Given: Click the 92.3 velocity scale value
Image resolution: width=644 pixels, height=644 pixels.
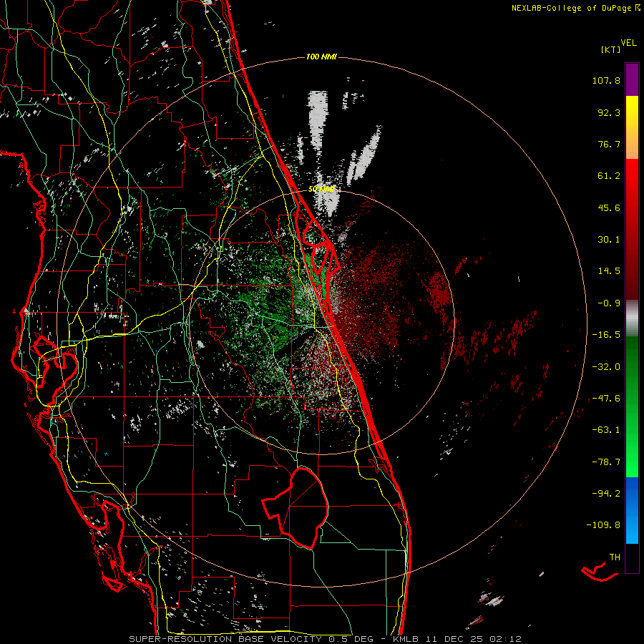Looking at the screenshot, I should (609, 112).
